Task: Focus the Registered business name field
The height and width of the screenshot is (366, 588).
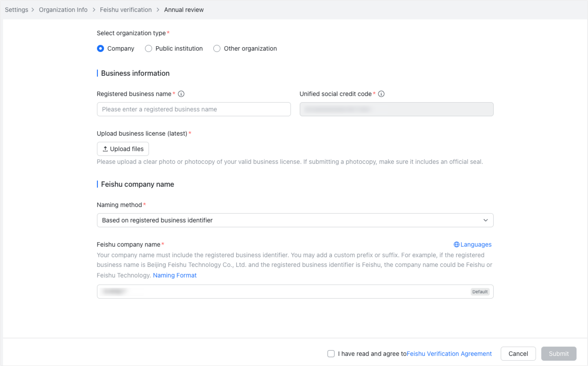Action: (x=194, y=109)
